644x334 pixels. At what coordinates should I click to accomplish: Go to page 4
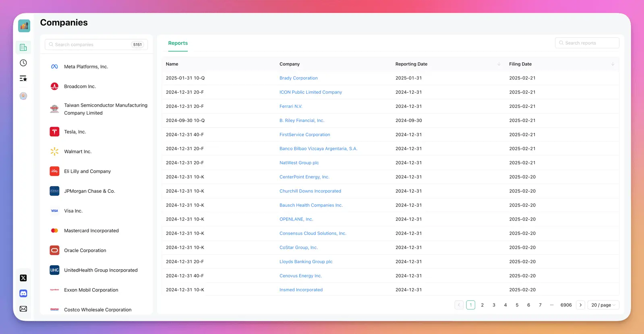coord(505,305)
